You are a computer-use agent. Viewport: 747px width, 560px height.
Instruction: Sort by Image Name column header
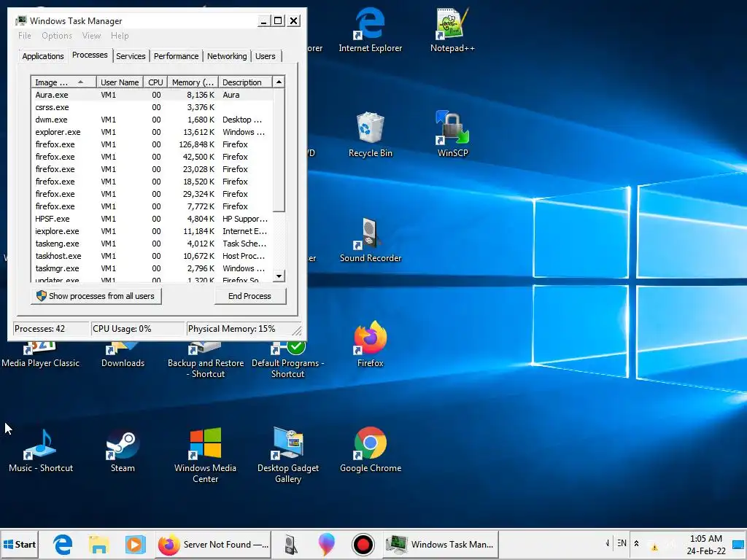(63, 82)
